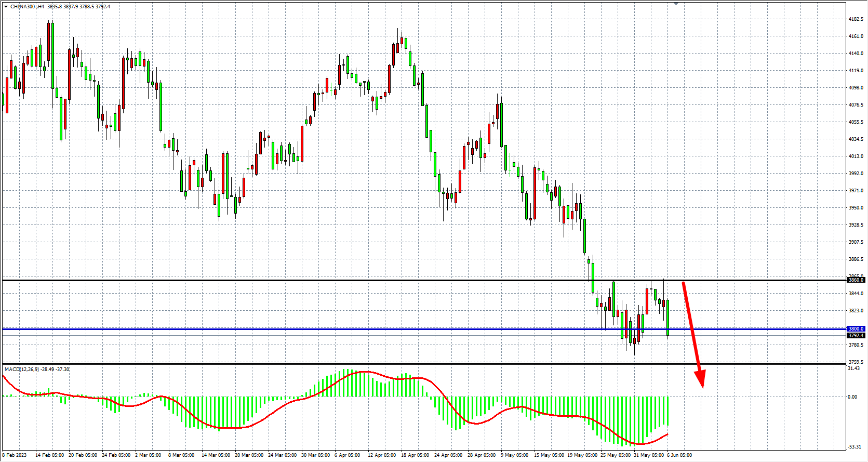Viewport: 868px width, 462px height.
Task: Click the 31.43 MACD scale maximum label
Action: click(853, 368)
